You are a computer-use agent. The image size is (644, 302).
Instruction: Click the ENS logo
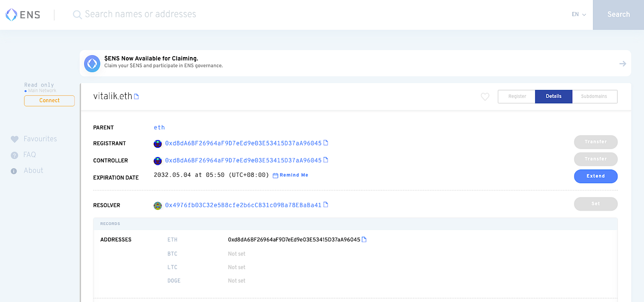point(22,14)
